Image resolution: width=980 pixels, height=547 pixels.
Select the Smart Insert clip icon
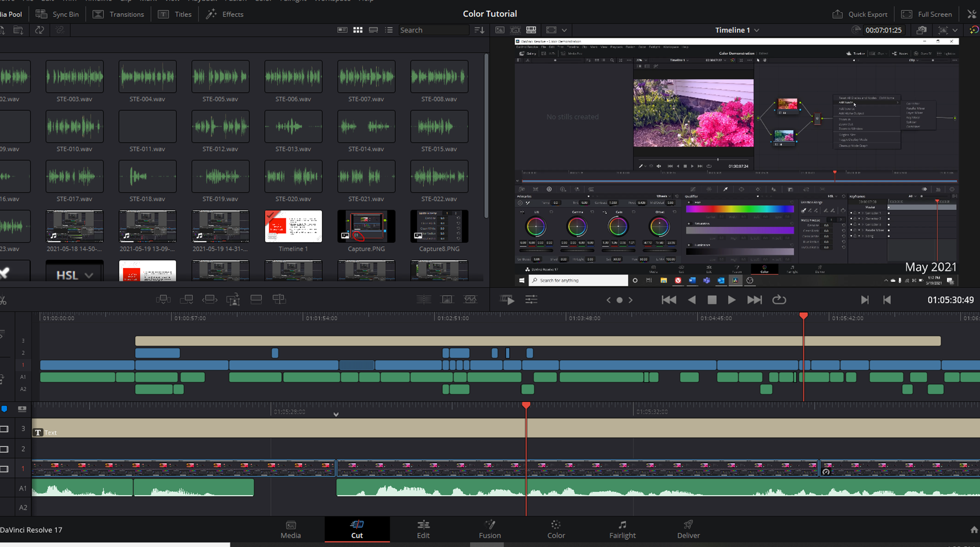click(x=164, y=299)
